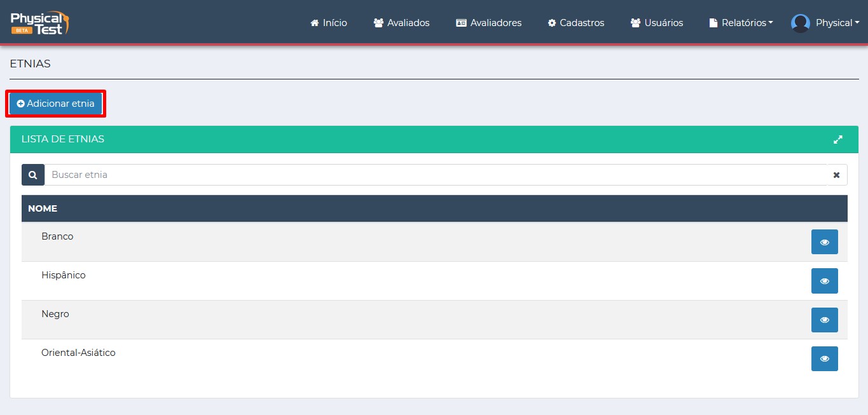View the Branco ethnicity eye button

824,242
